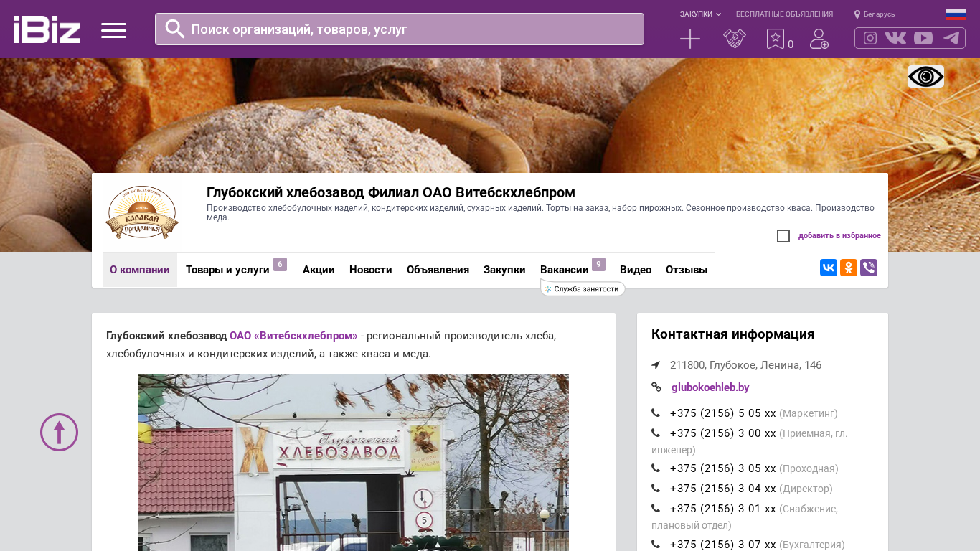
Task: Click the phone icon for Бухгалтерия number
Action: (656, 545)
